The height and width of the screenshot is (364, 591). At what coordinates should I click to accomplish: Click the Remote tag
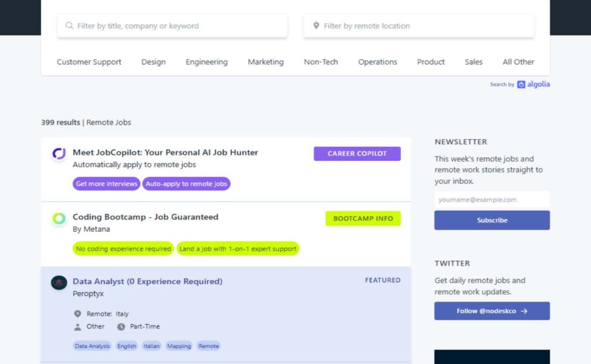click(208, 346)
